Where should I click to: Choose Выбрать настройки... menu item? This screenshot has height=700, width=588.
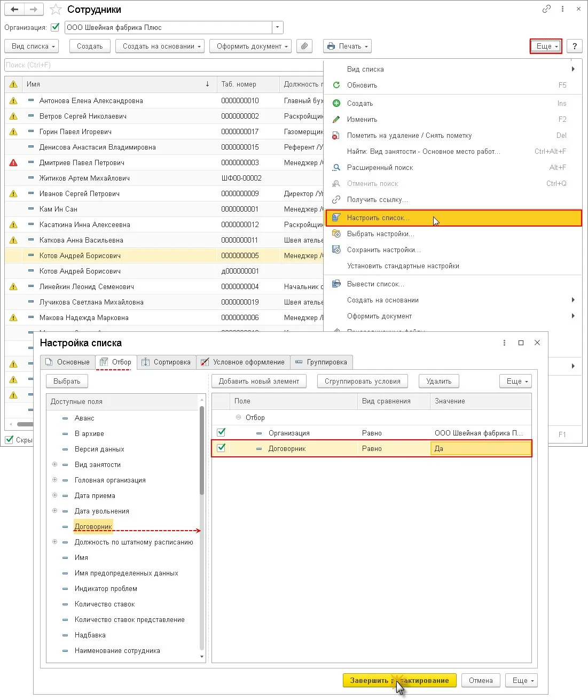point(453,234)
